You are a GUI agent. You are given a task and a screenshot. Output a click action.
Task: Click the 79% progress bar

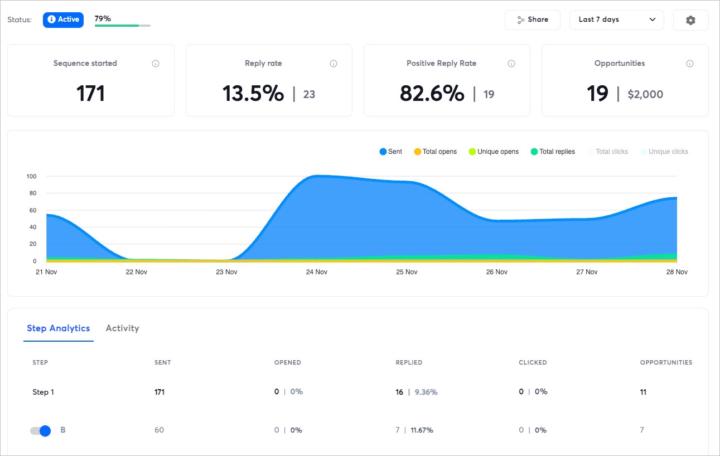pos(122,25)
